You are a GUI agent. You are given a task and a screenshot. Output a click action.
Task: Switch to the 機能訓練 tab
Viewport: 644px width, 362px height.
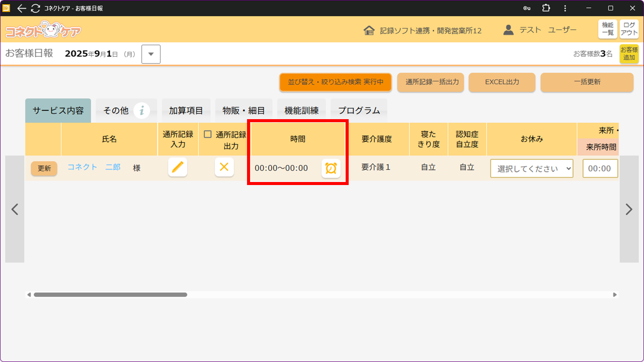pos(301,111)
